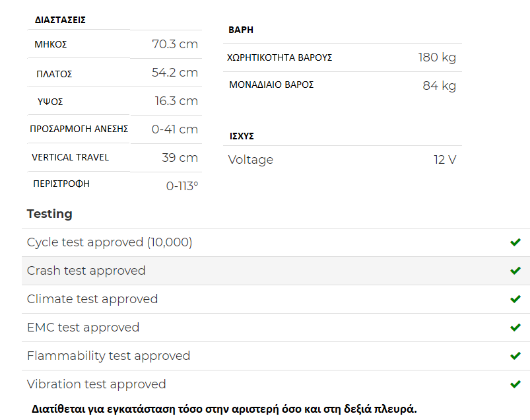
Task: Click the Cycle test approved green checkmark
Action: [x=515, y=242]
